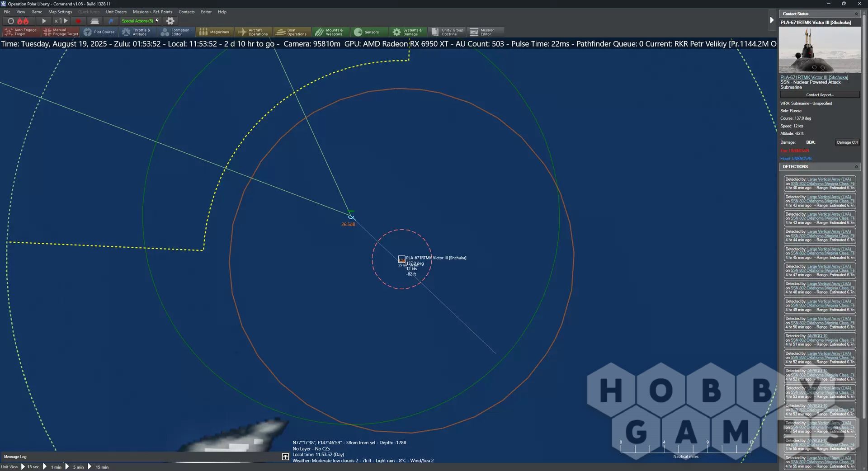The width and height of the screenshot is (868, 471).
Task: Click the Victor III submarine photo
Action: click(820, 49)
